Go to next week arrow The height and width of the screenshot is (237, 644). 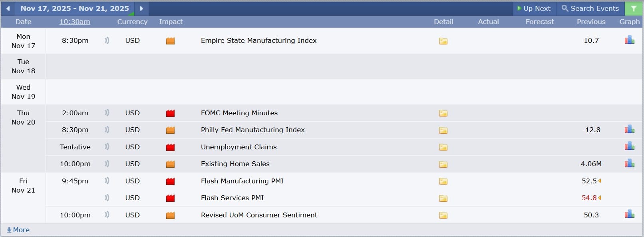[141, 8]
